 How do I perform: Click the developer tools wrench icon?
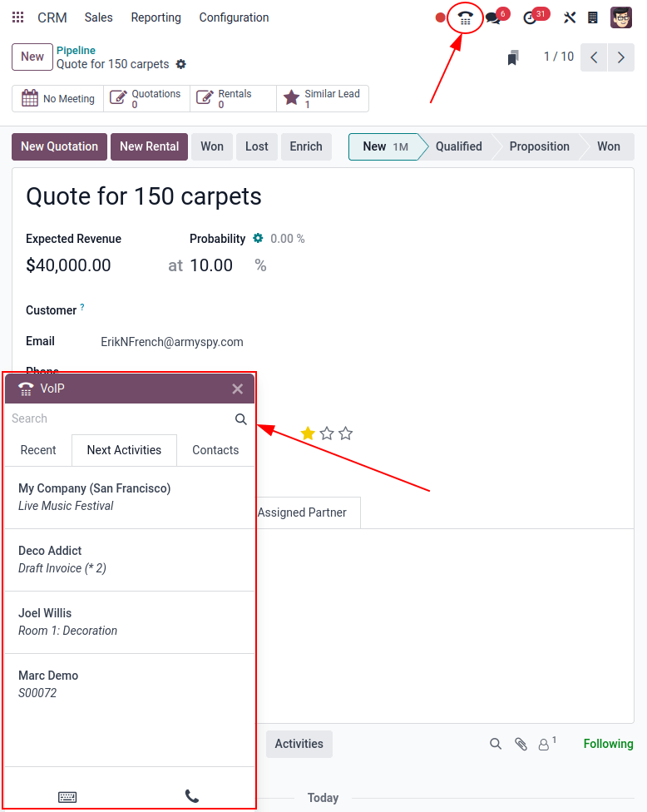pos(570,17)
